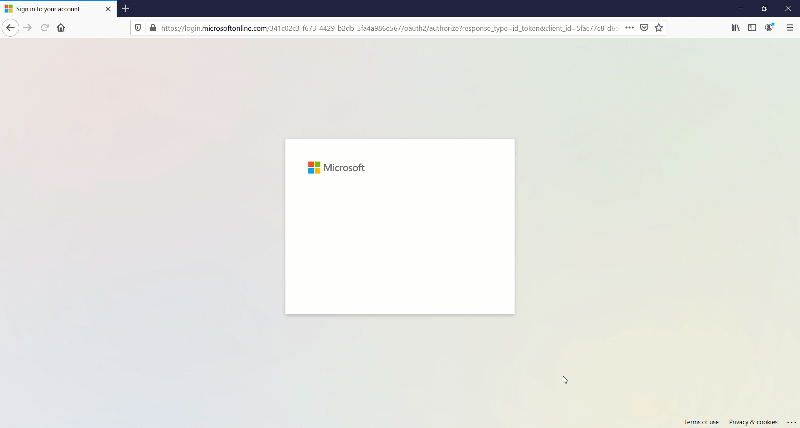Show site security padlock details
The width and height of the screenshot is (800, 428).
pos(153,28)
